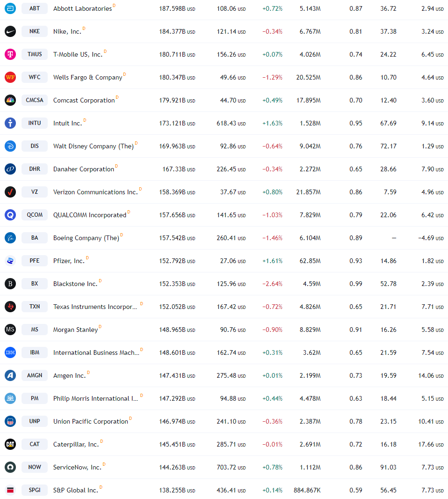Click the Intuit logo icon
Viewport: 448px width, 499px height.
10,123
